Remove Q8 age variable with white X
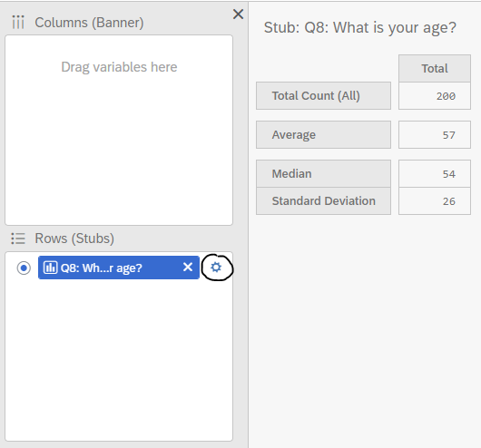 [188, 268]
